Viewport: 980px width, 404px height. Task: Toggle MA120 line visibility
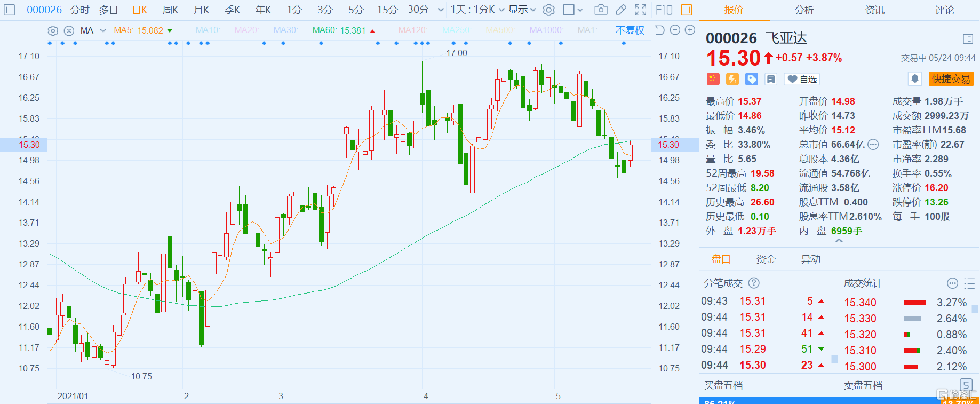(412, 30)
